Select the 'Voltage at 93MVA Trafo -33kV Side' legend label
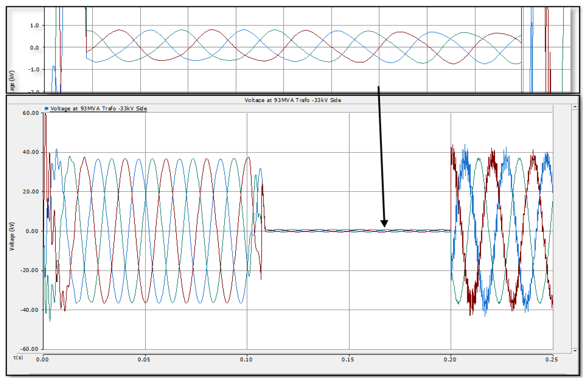This screenshot has width=588, height=382. click(x=99, y=109)
